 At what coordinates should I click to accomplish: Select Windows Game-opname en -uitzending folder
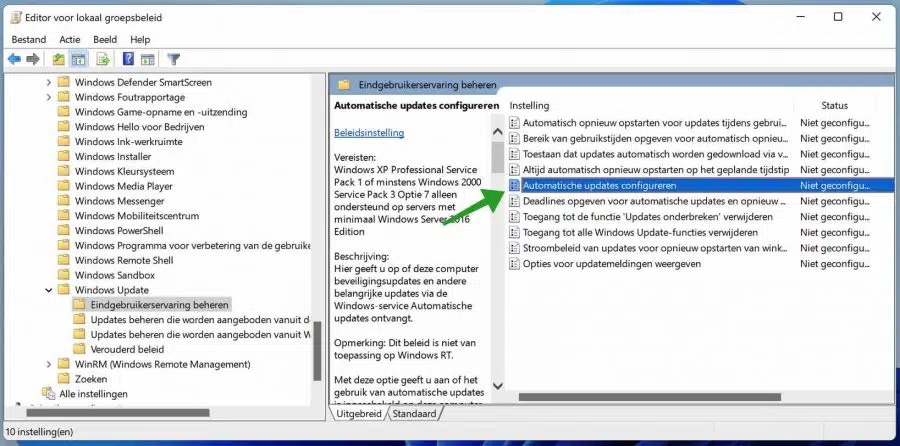point(161,112)
